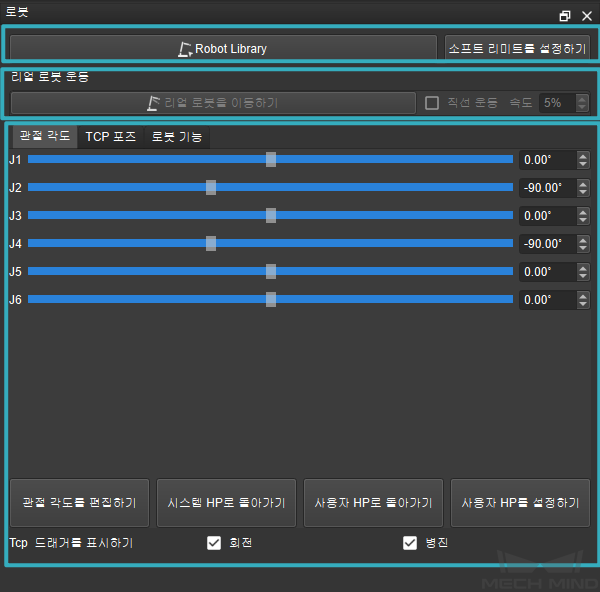Click the J6 slider handle
Screen dimensions: 600x592
[x=271, y=299]
